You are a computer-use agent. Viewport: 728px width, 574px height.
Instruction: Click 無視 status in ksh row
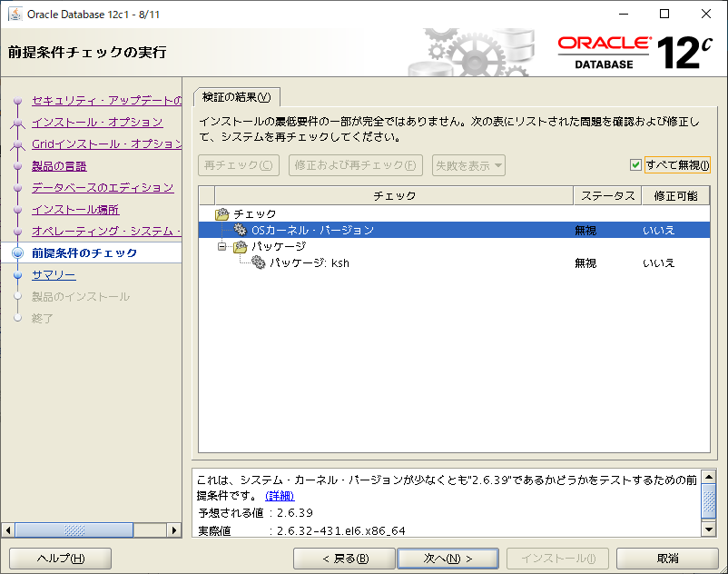(585, 263)
